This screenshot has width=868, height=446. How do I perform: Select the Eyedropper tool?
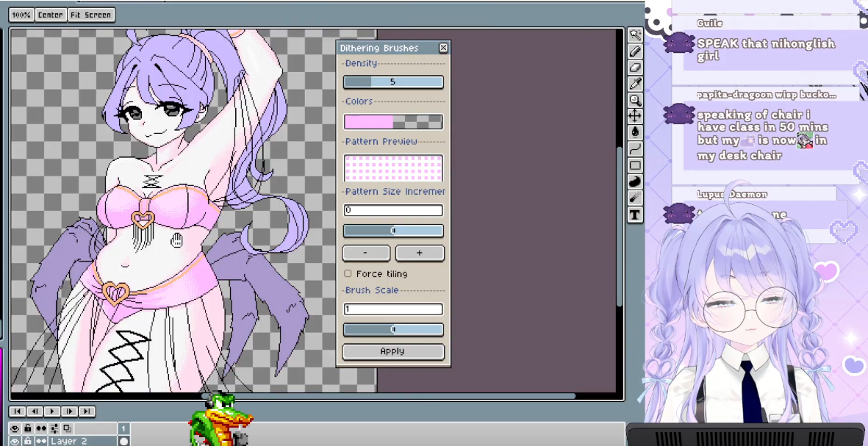pyautogui.click(x=635, y=84)
